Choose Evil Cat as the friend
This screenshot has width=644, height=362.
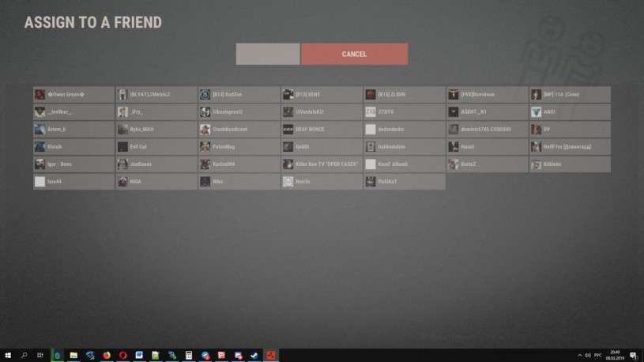click(x=156, y=147)
